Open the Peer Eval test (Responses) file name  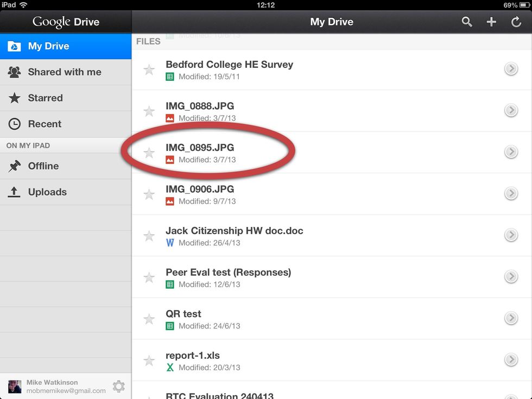[229, 273]
